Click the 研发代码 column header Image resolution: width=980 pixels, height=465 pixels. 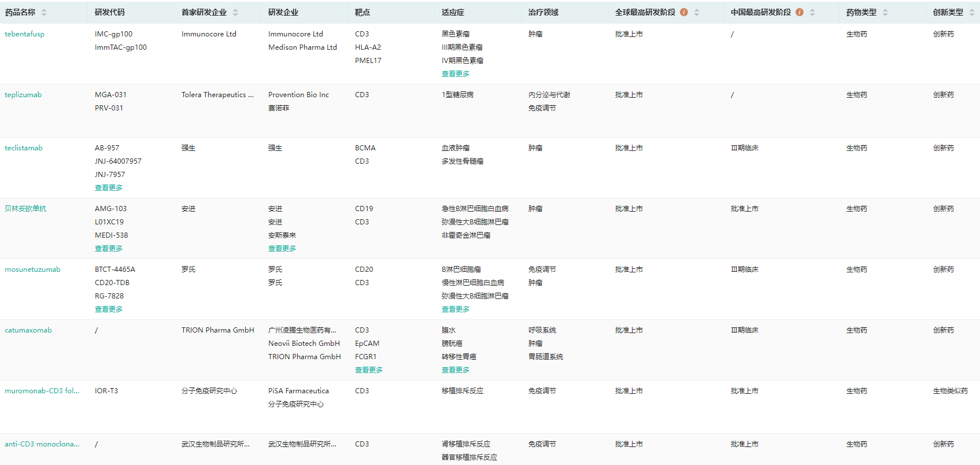tap(110, 12)
